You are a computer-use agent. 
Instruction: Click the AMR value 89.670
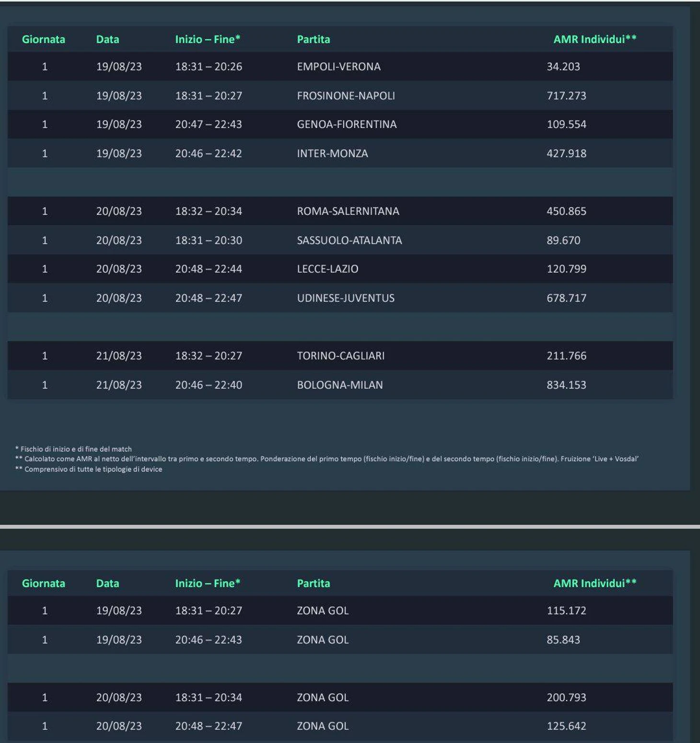coord(563,240)
